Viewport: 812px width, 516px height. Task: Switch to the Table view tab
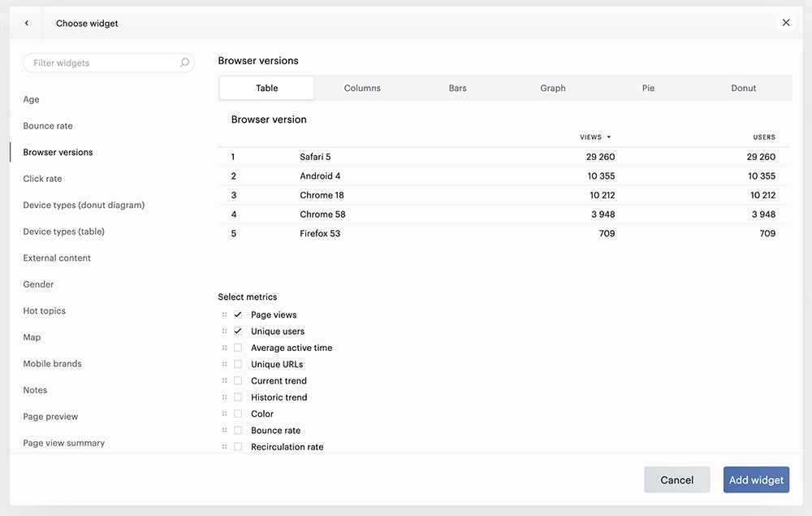point(266,88)
